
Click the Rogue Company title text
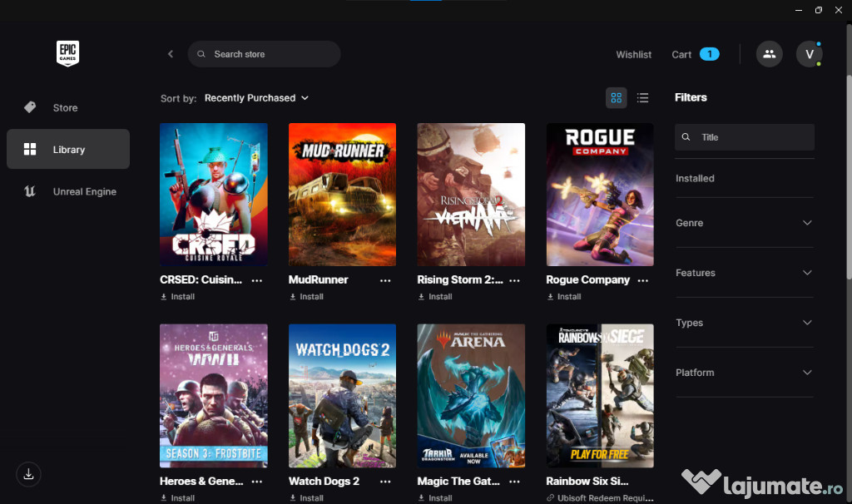tap(588, 279)
